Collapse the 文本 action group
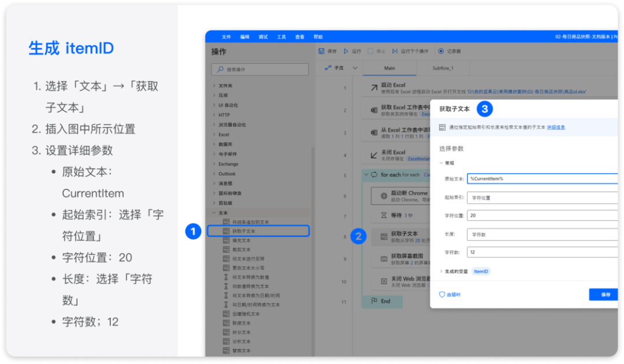The image size is (624, 364). point(214,213)
